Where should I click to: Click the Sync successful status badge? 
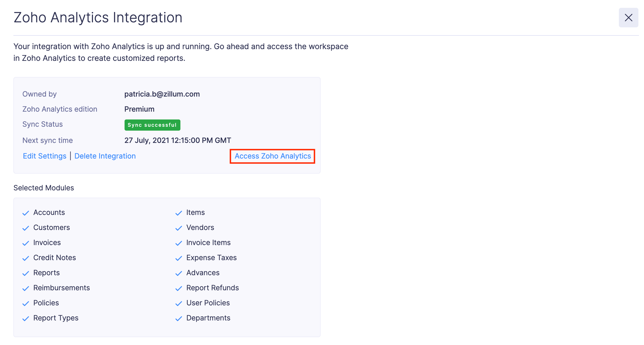point(152,125)
